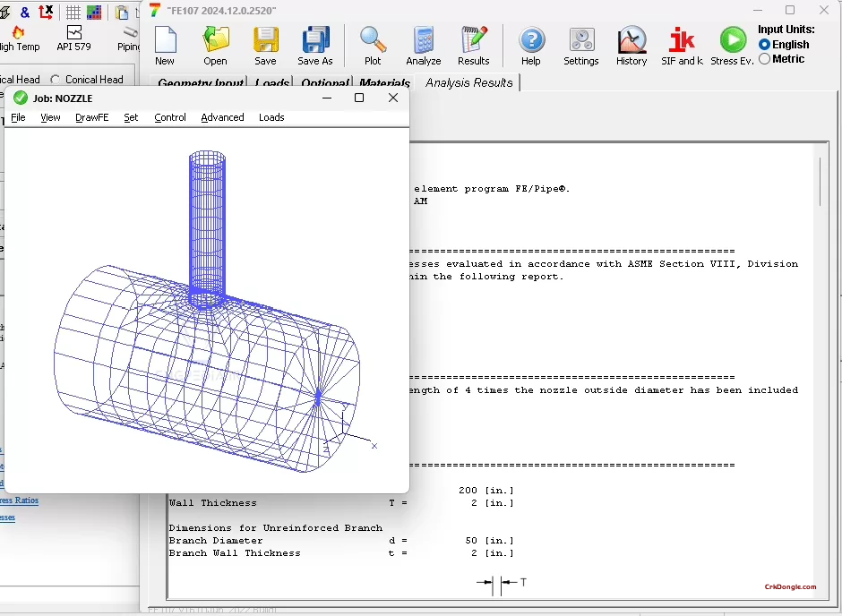Click the SIF and k icon

click(682, 40)
